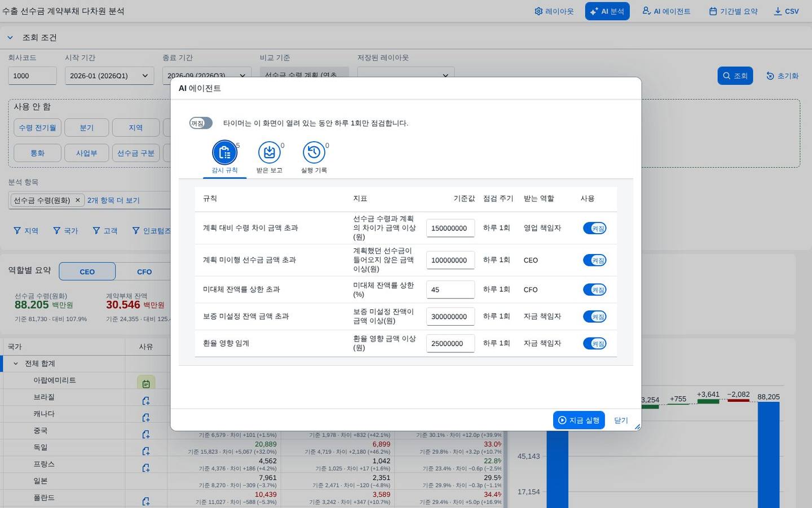Click the 캐나다 row reason icon
The height and width of the screenshot is (508, 812).
click(x=146, y=418)
